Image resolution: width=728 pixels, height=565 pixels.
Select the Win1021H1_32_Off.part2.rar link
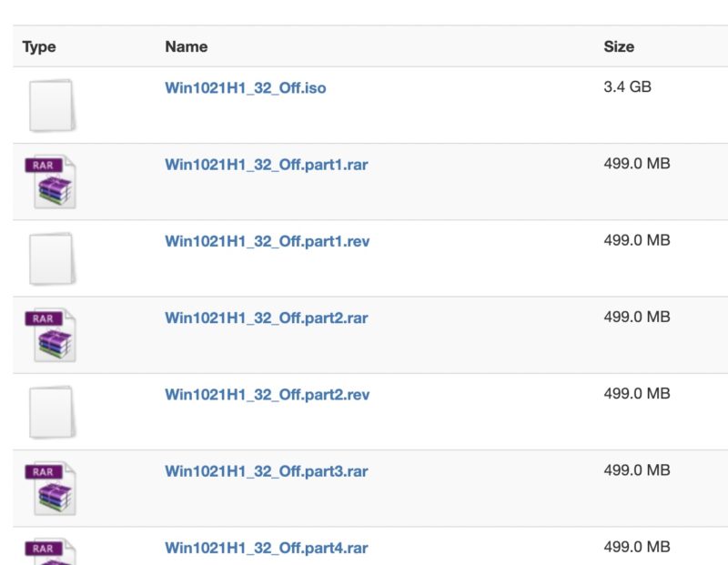pos(267,318)
